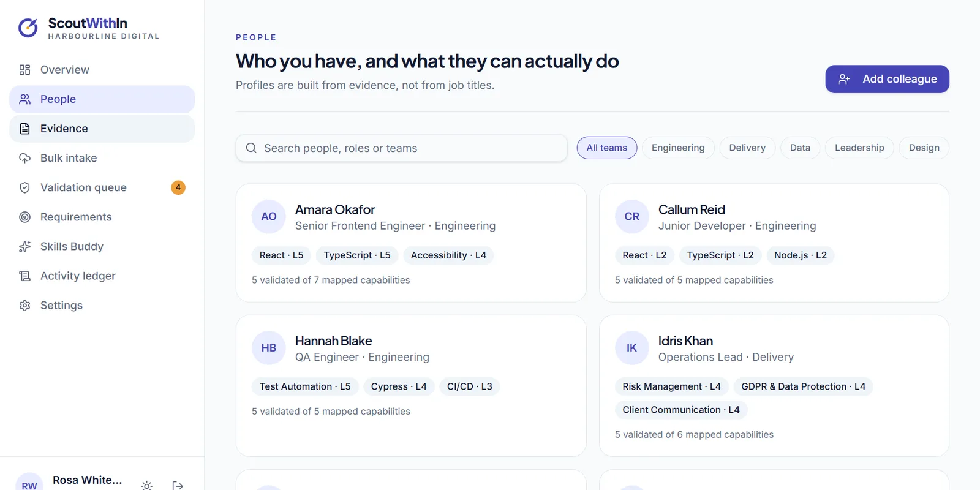The height and width of the screenshot is (490, 980).
Task: Click '5 validated of 7 mapped capabilities' text
Action: tap(331, 280)
